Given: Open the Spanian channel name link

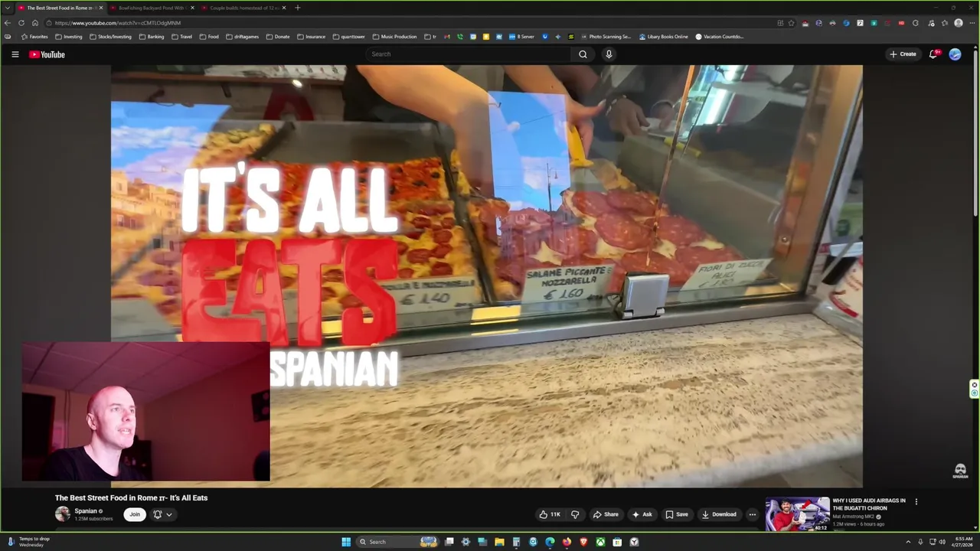Looking at the screenshot, I should (x=86, y=511).
